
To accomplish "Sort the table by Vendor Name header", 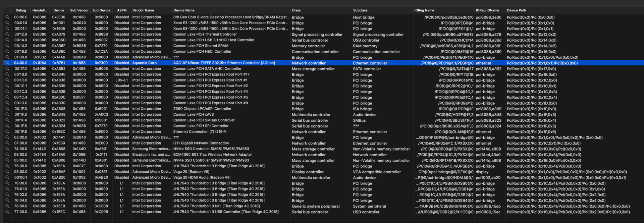I will [x=143, y=10].
